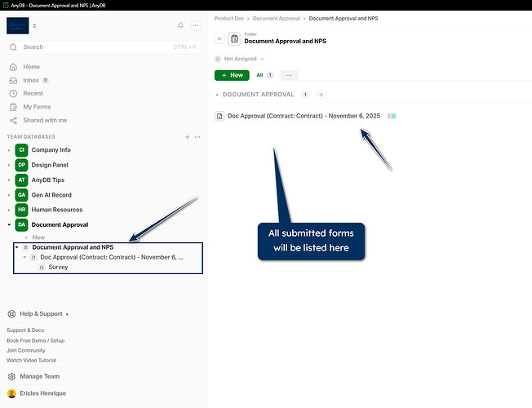
Task: Add a new team database
Action: (x=187, y=137)
